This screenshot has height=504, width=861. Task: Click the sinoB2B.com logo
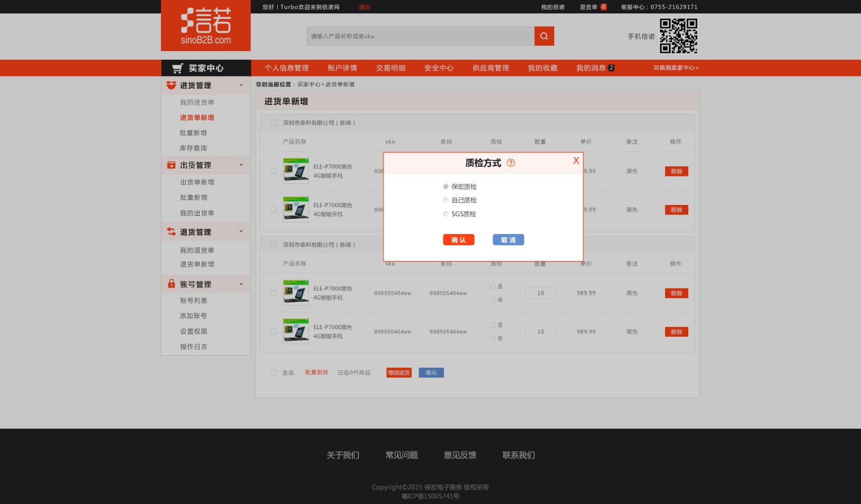coord(206,26)
